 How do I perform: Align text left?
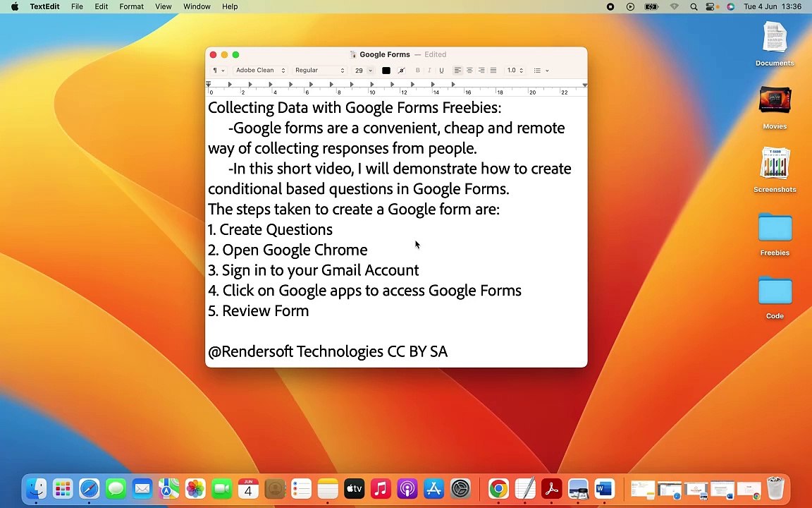[457, 71]
